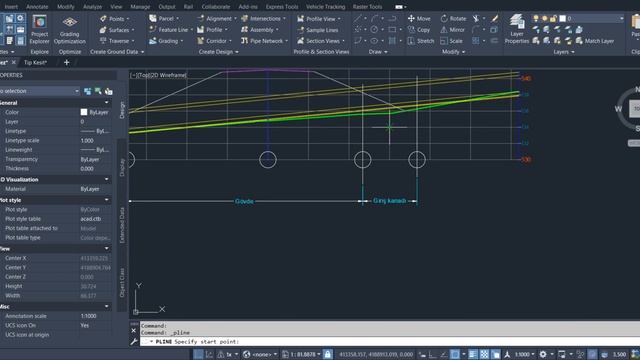This screenshot has height=360, width=640.
Task: Click the Corridor button
Action: (214, 41)
